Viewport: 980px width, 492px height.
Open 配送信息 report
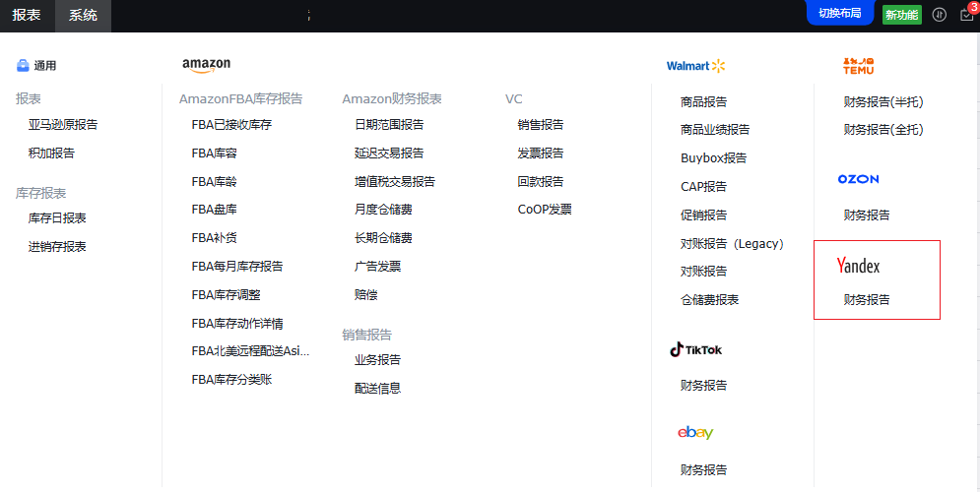(378, 389)
